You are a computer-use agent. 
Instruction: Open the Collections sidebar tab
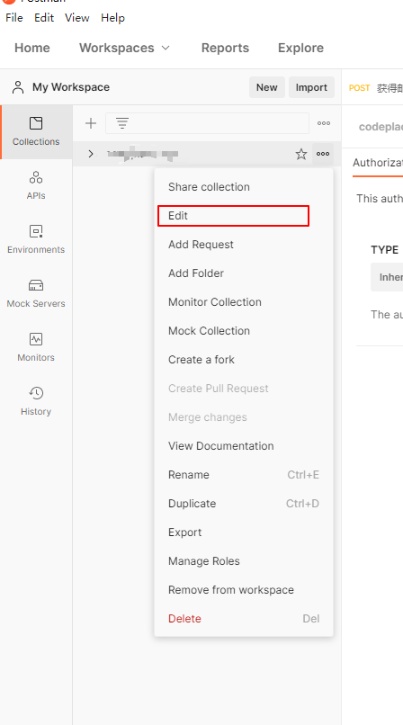36,132
